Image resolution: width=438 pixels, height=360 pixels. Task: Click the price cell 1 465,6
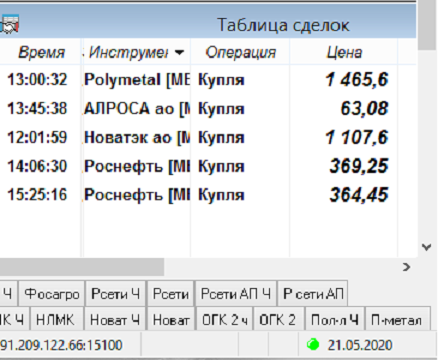(x=357, y=80)
